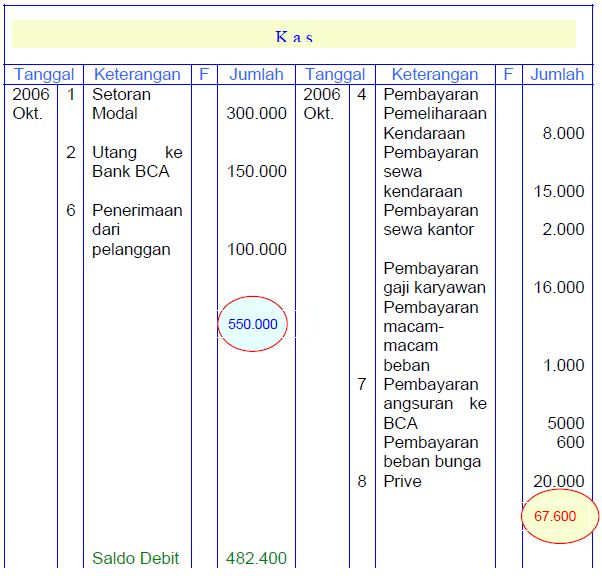602x576 pixels.
Task: Click the 482.400 balance value
Action: [256, 558]
